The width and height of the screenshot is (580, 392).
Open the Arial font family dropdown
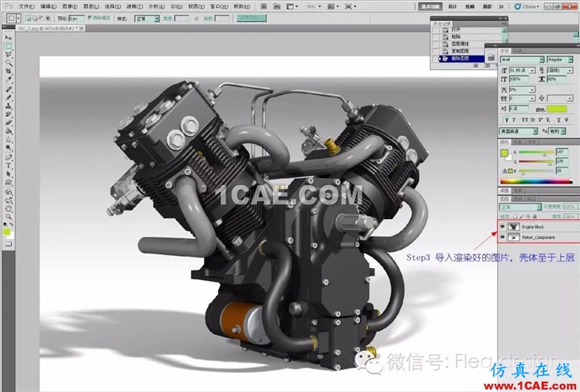541,60
